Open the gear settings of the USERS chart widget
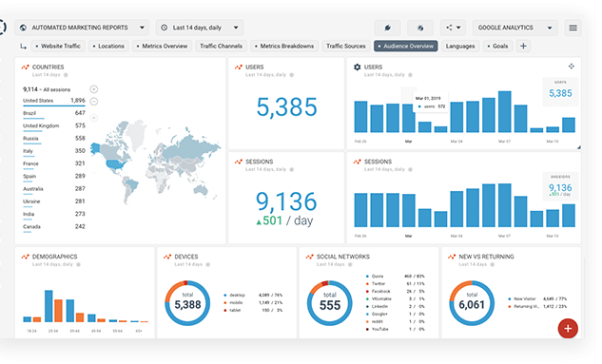This screenshot has width=602, height=364. point(357,67)
